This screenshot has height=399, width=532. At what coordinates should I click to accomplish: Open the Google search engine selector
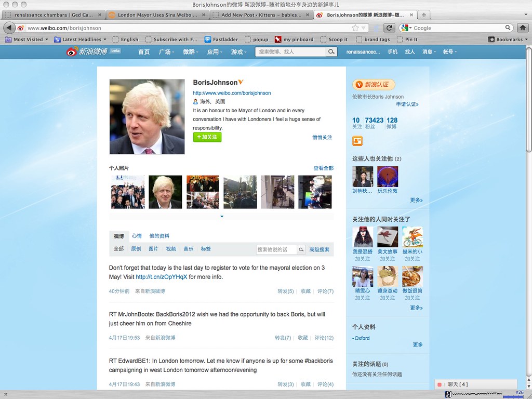pos(406,28)
